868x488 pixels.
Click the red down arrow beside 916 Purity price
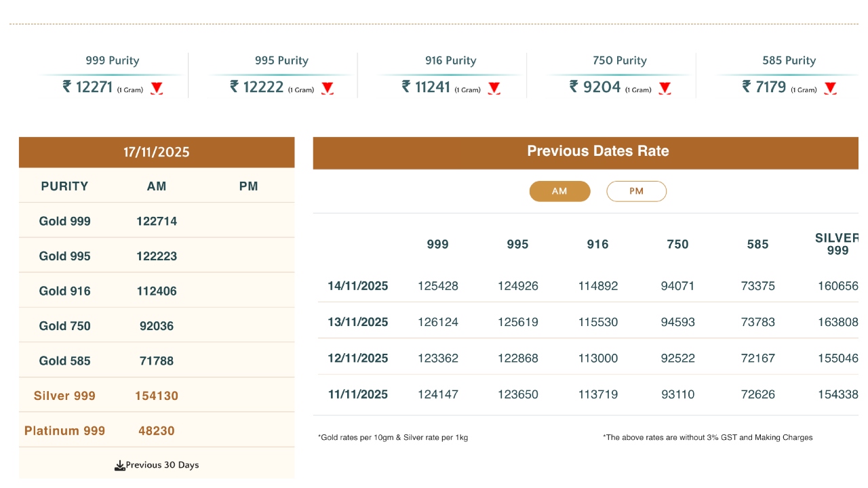pos(494,88)
